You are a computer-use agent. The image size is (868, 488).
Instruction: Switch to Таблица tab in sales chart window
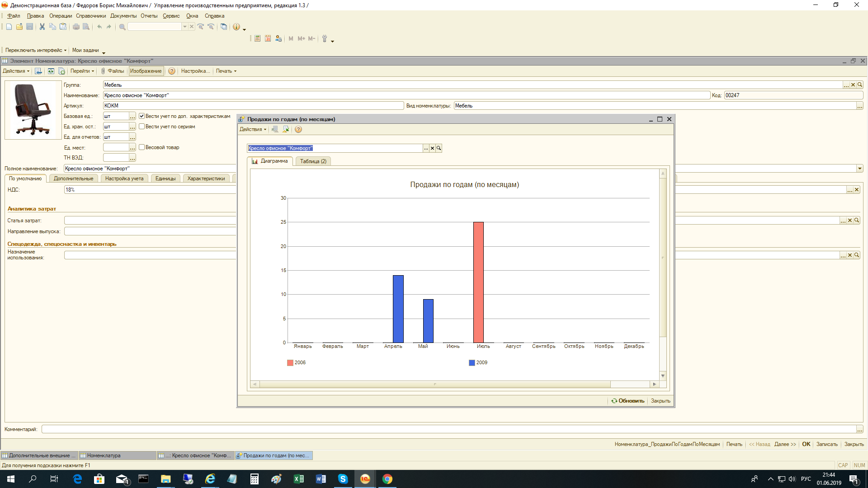(x=313, y=161)
